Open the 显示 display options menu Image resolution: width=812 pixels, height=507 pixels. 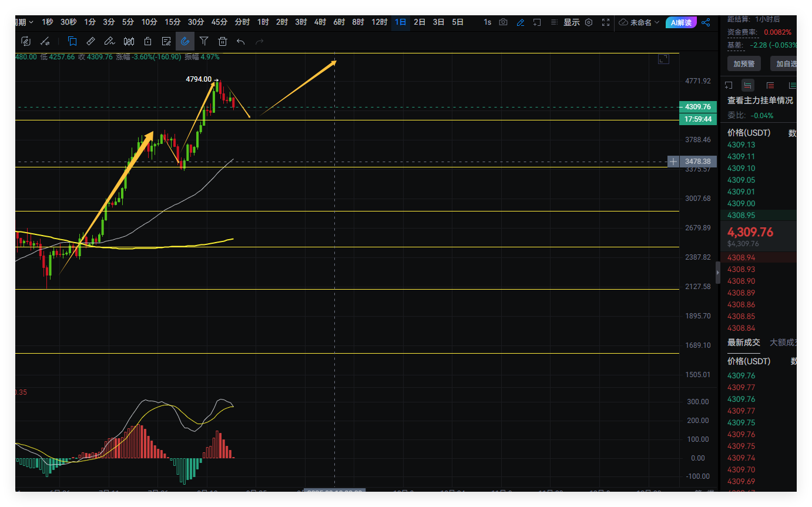(572, 22)
